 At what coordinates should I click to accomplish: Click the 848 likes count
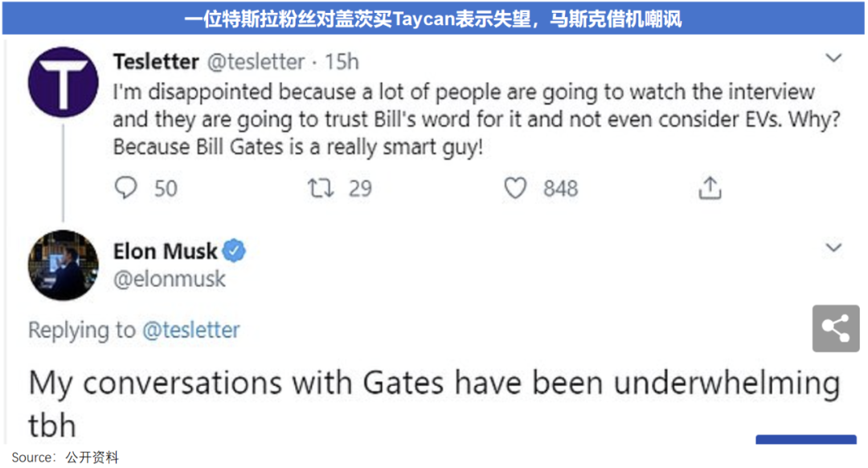coord(560,189)
